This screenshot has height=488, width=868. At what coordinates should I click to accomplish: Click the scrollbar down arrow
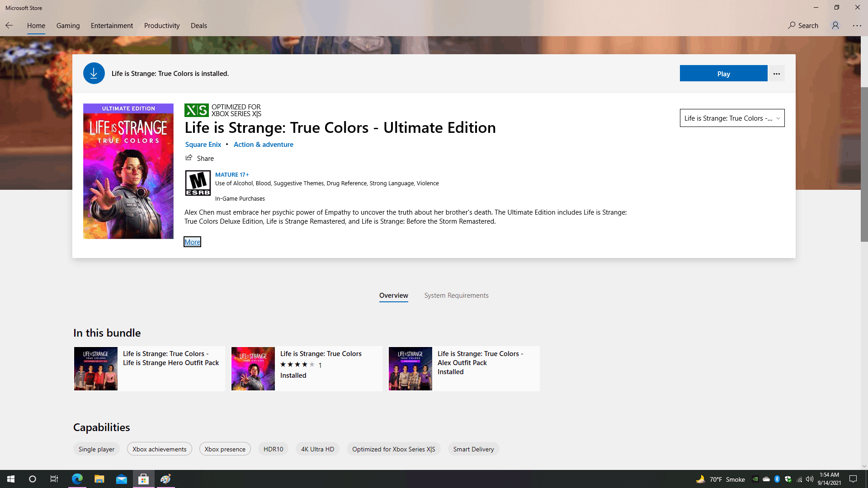pyautogui.click(x=864, y=466)
